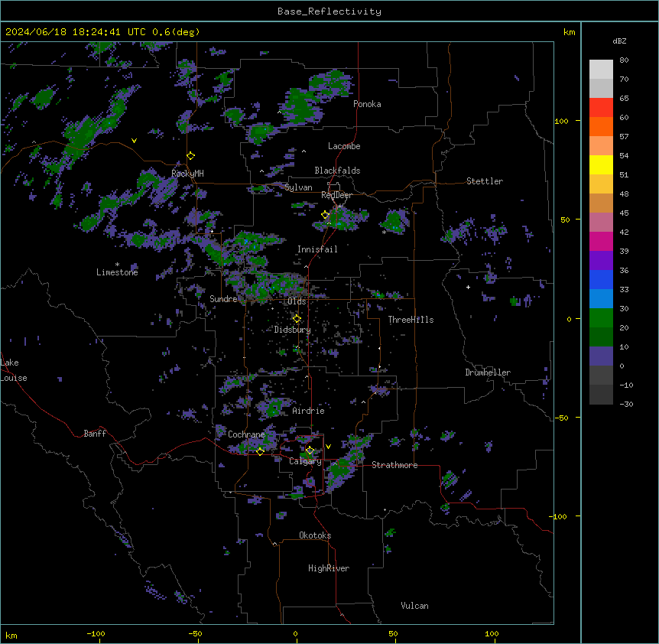Click the yellow diamond marker beside RockyMH

190,156
